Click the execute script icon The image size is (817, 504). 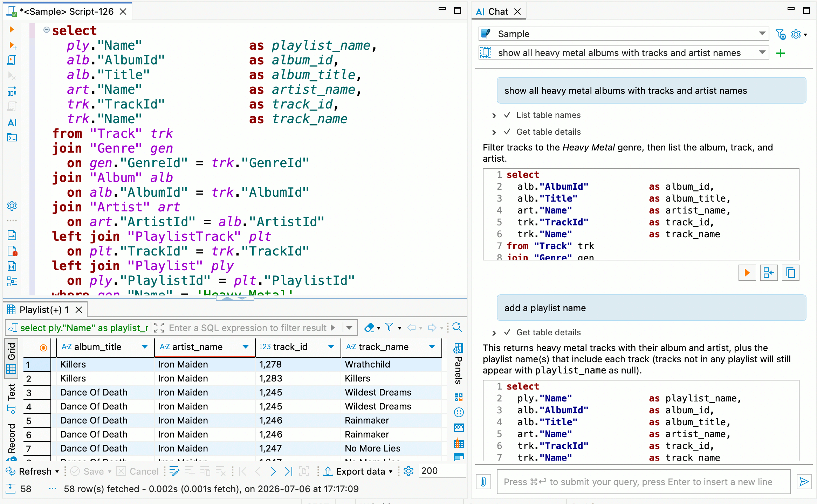tap(12, 60)
